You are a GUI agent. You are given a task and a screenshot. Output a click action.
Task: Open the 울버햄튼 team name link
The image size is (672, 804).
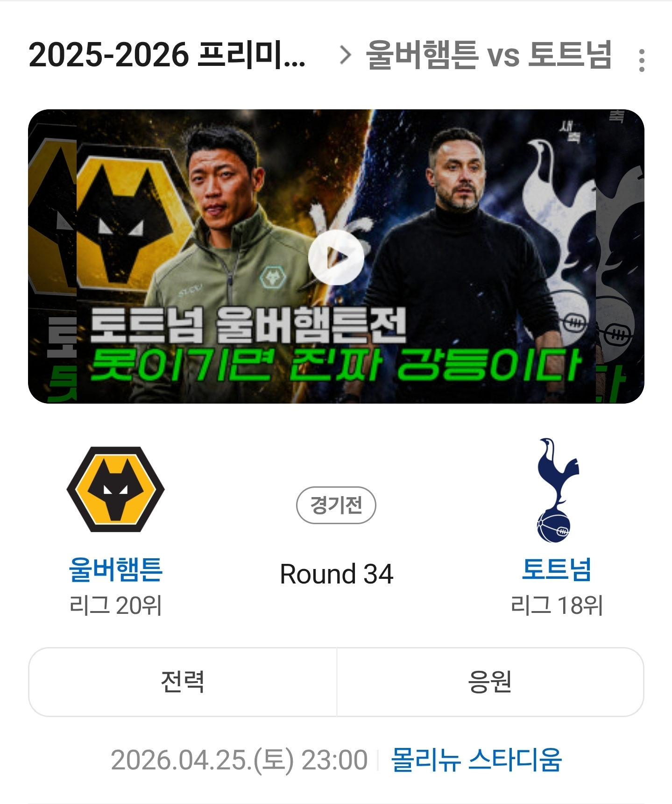pos(115,569)
